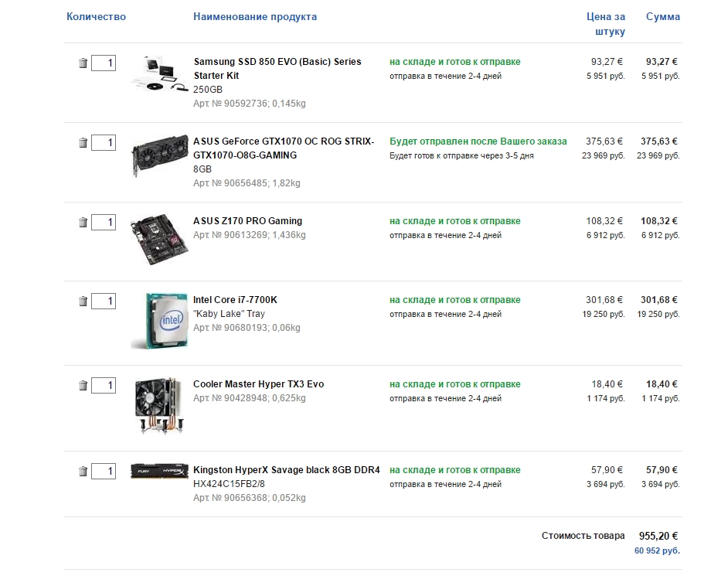The height and width of the screenshot is (576, 728).
Task: Remove Cooler Master Hyper TX3 Evo item
Action: click(83, 386)
